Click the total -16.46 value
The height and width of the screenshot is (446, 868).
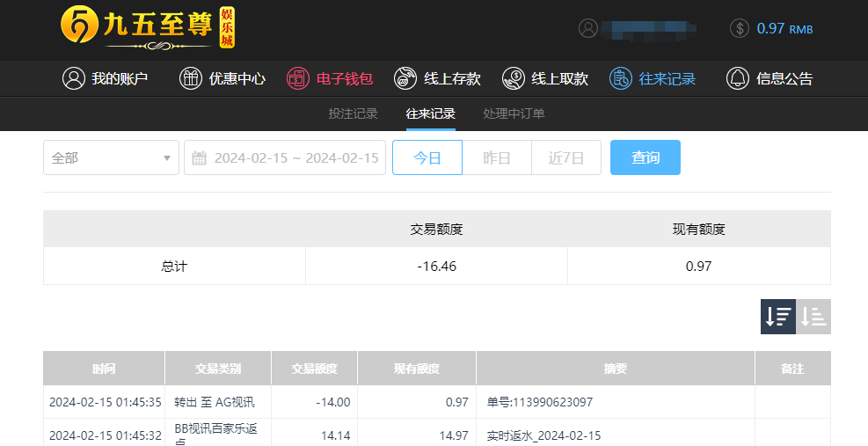[x=437, y=266]
